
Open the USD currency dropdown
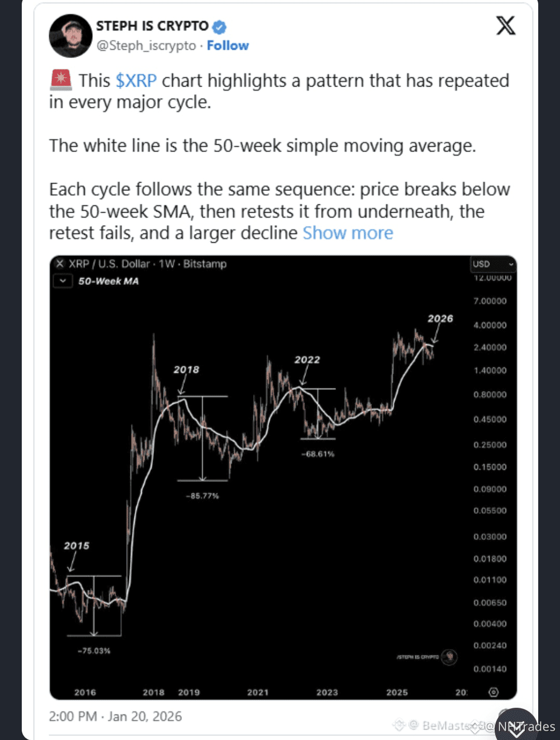tap(493, 264)
